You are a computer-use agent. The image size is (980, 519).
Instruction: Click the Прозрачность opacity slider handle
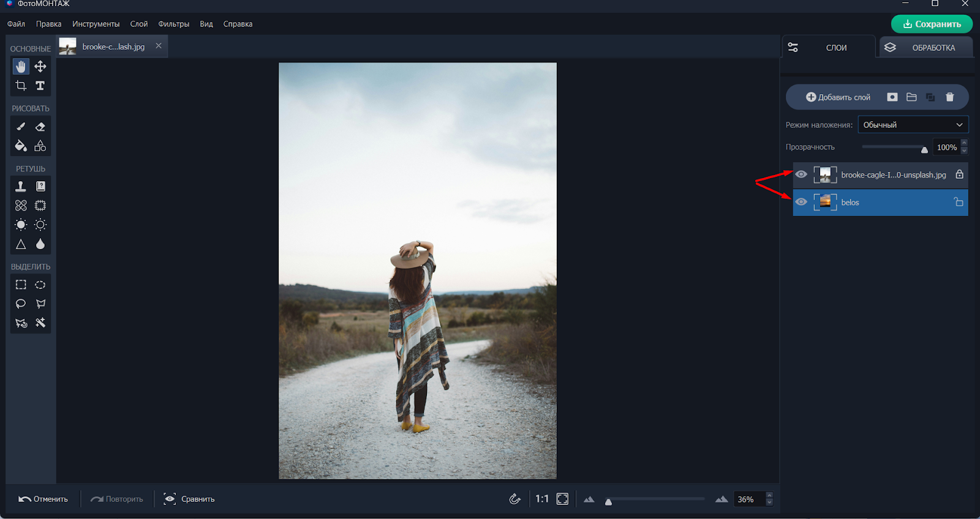[924, 149]
